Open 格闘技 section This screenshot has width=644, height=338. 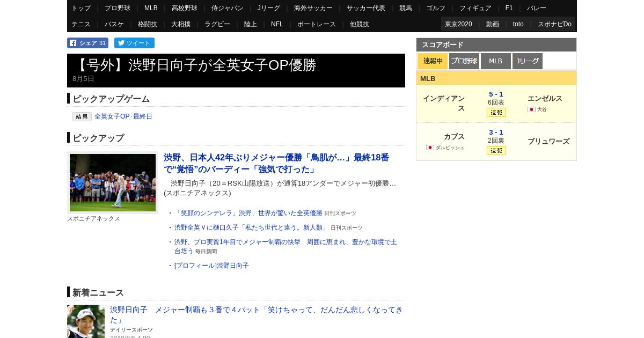[x=148, y=24]
